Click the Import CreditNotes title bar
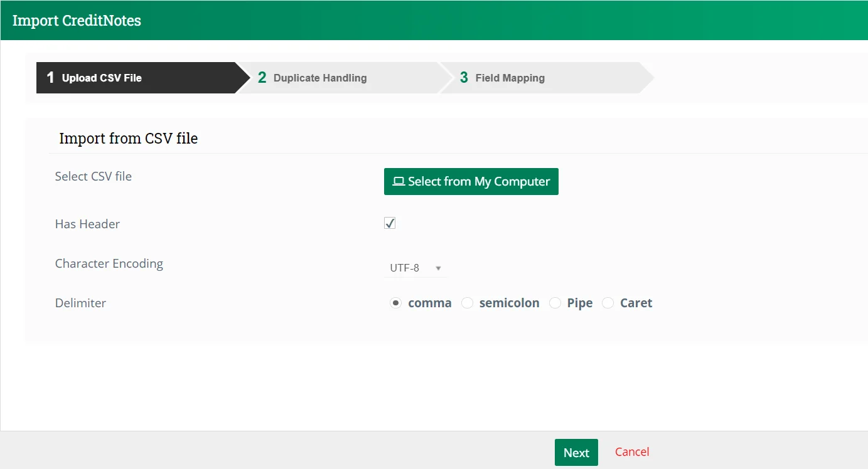Image resolution: width=868 pixels, height=469 pixels. 77,20
